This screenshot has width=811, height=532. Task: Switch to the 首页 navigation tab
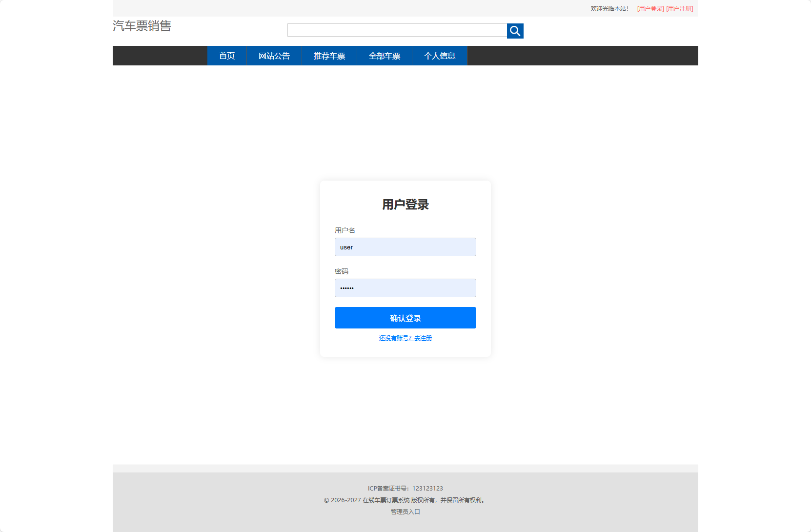[227, 56]
